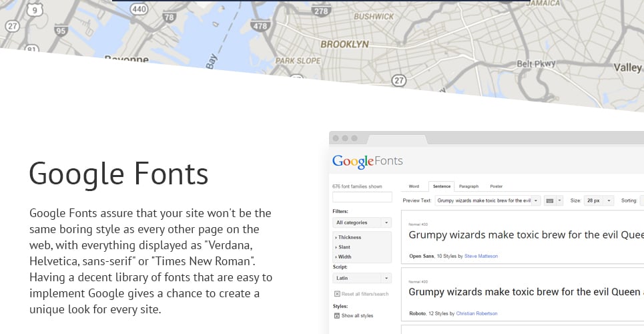Switch to the Poster tab
The width and height of the screenshot is (644, 334).
pos(496,186)
